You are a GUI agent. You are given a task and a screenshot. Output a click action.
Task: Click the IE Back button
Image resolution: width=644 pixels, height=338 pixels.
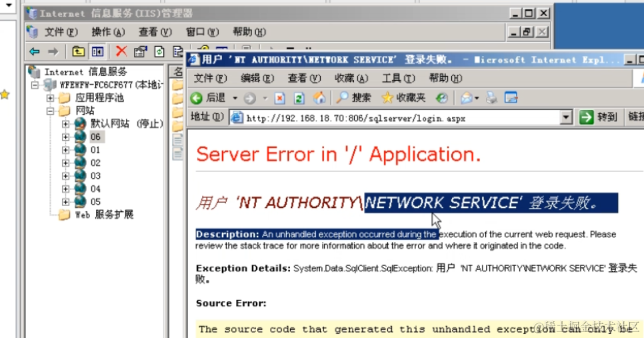(x=208, y=98)
